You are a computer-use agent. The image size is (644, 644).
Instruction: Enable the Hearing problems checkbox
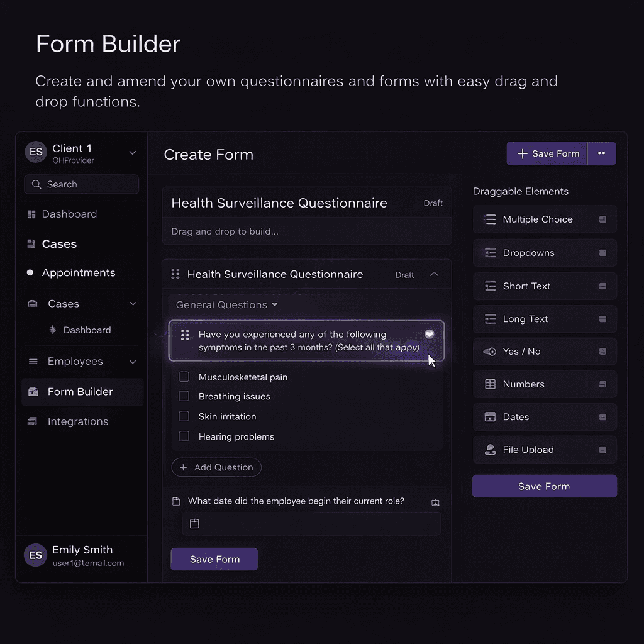click(184, 436)
